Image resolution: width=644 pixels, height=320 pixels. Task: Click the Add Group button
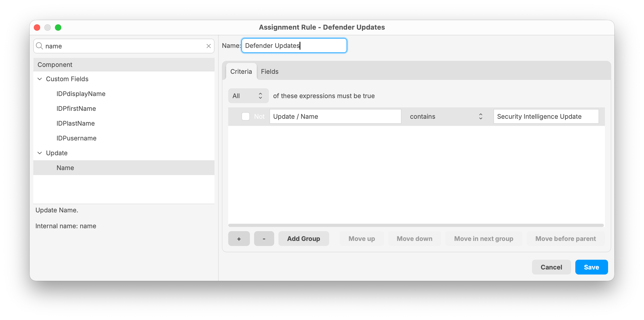coord(304,239)
